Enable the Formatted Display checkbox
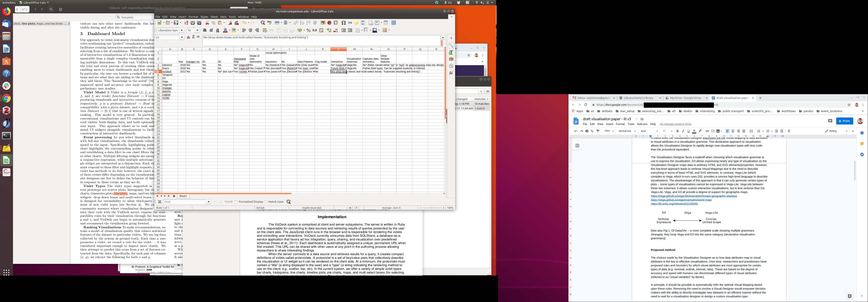This screenshot has width=868, height=302. point(236,202)
